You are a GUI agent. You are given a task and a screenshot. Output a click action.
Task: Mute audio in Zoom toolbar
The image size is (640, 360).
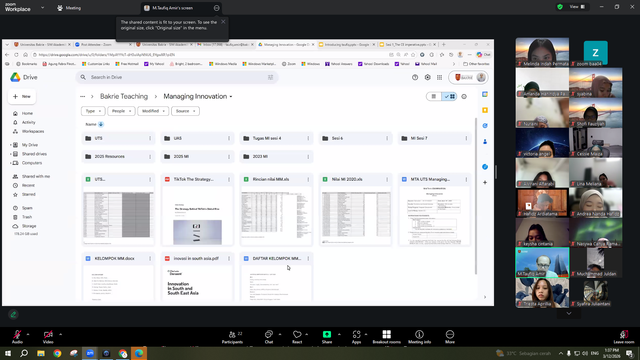(x=17, y=337)
